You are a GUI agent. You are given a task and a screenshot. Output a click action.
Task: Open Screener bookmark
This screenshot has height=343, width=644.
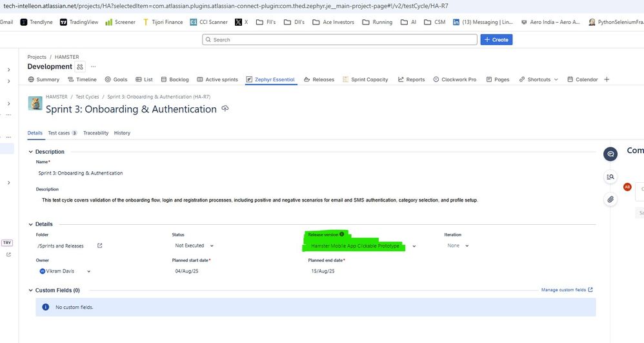click(120, 22)
